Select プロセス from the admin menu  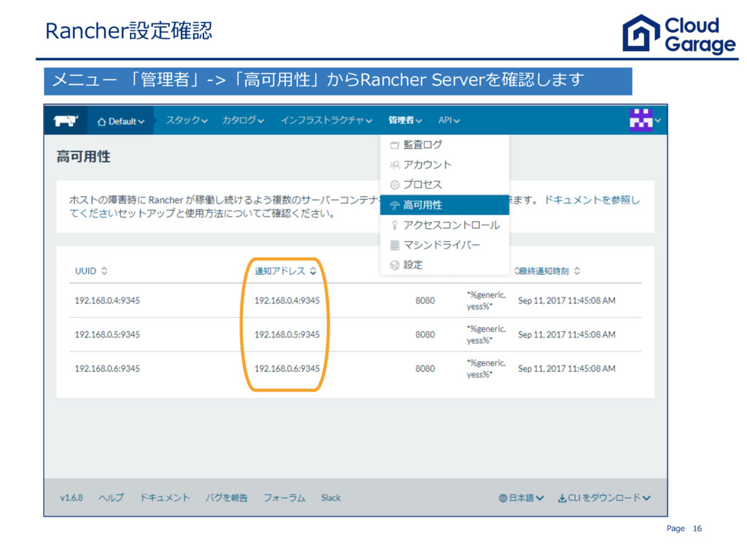(x=444, y=184)
